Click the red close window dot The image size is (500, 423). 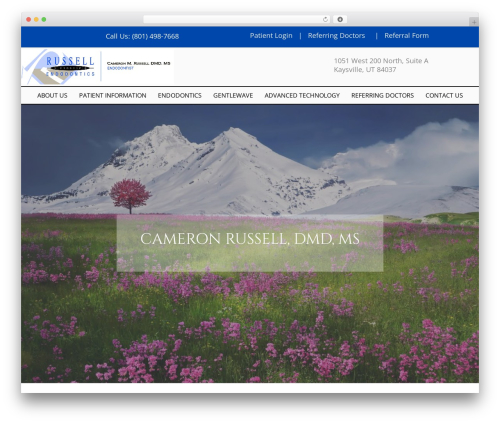[x=29, y=20]
